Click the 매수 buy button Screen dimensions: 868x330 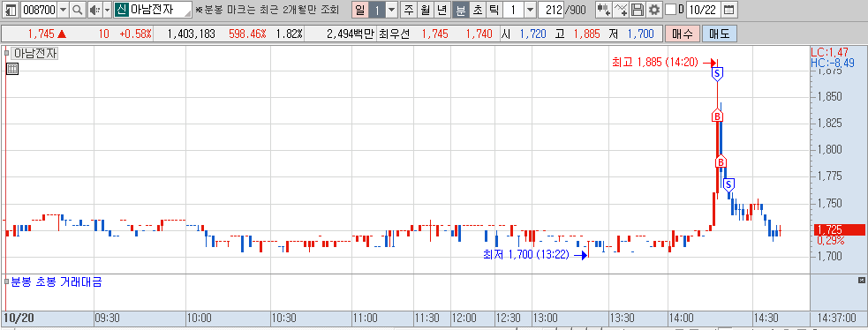(x=682, y=34)
